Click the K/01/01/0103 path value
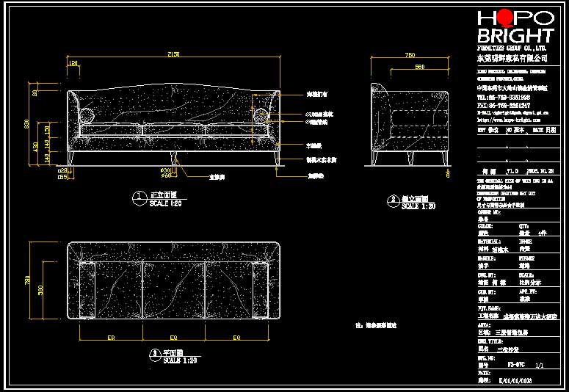Screen dimensions: 569x392 [x=515, y=380]
